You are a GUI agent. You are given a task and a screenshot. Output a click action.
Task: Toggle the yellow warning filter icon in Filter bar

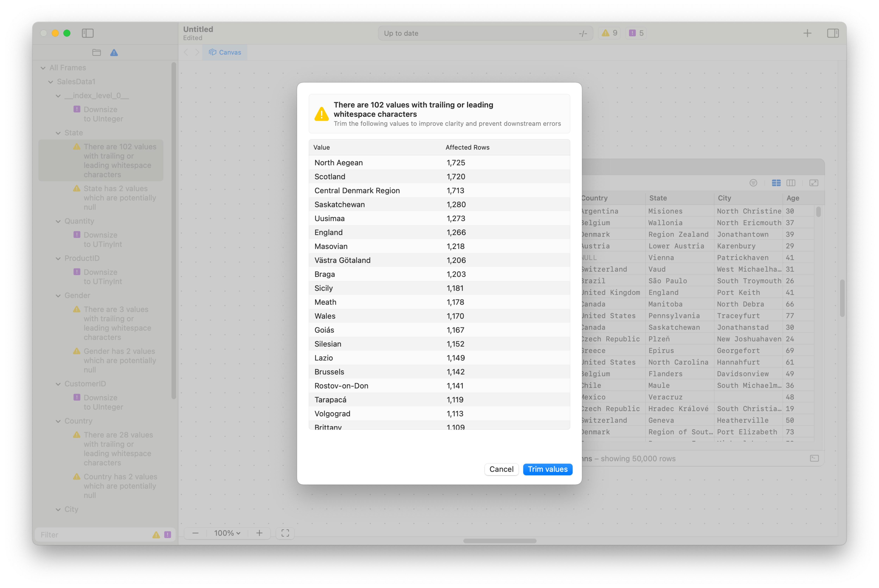point(156,535)
